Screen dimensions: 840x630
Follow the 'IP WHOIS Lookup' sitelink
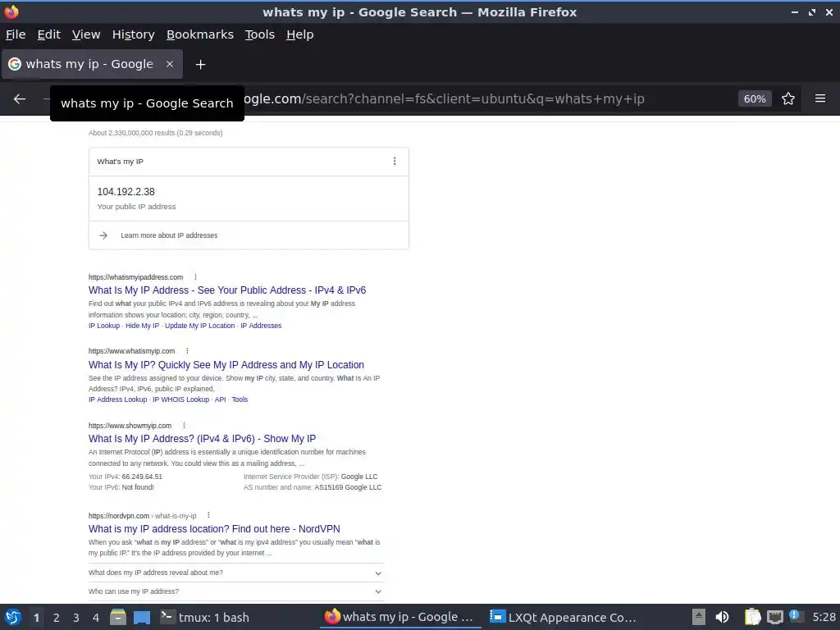(181, 399)
